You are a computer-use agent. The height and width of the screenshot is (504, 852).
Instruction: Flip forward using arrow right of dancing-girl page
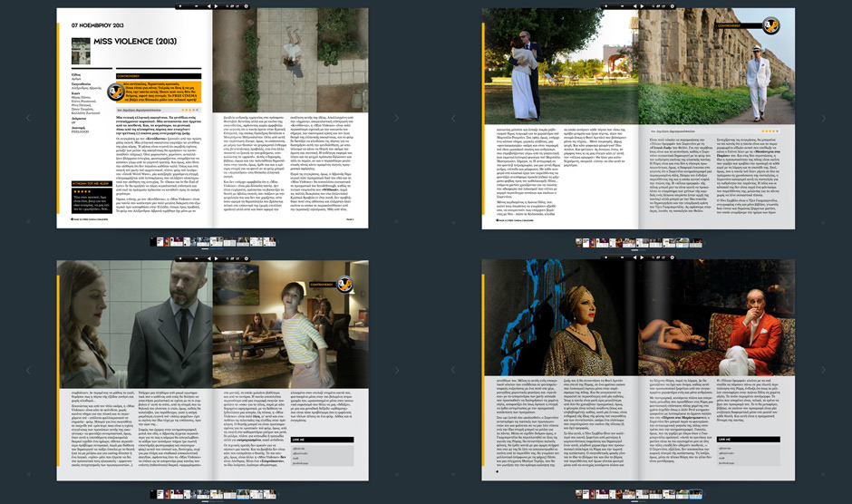tap(396, 370)
